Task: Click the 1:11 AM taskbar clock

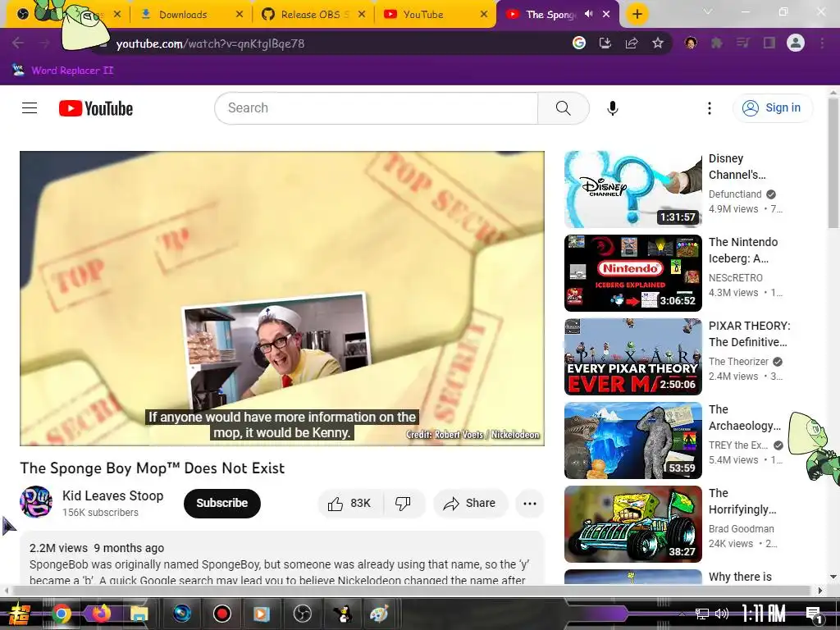Action: 763,614
